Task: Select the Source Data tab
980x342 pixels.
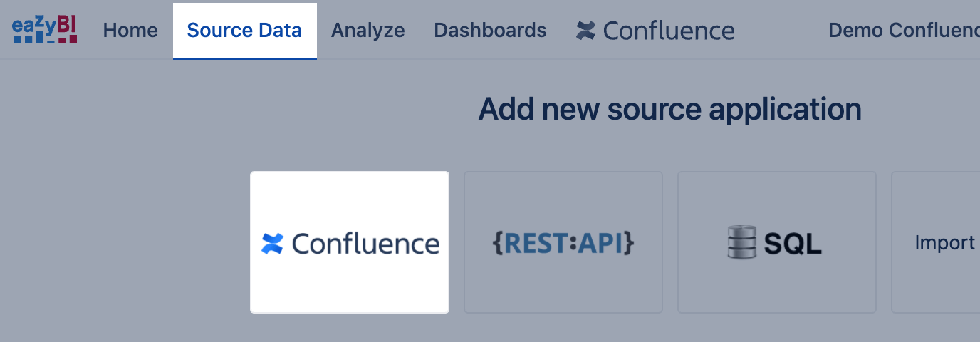Action: click(244, 31)
